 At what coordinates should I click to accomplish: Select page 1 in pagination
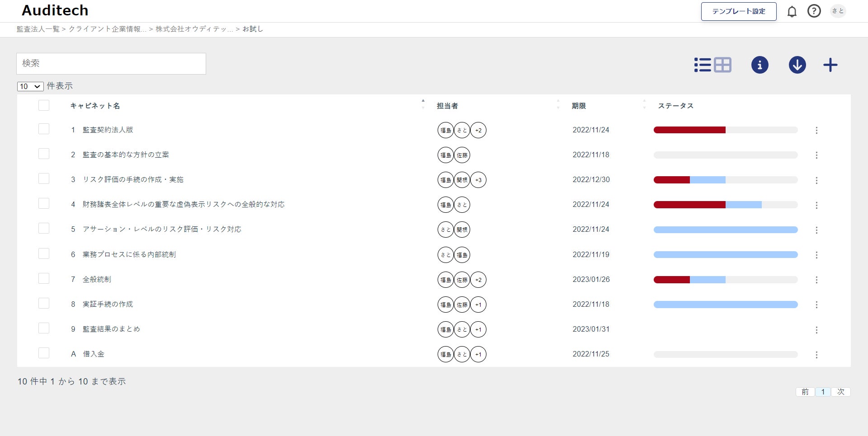click(823, 392)
